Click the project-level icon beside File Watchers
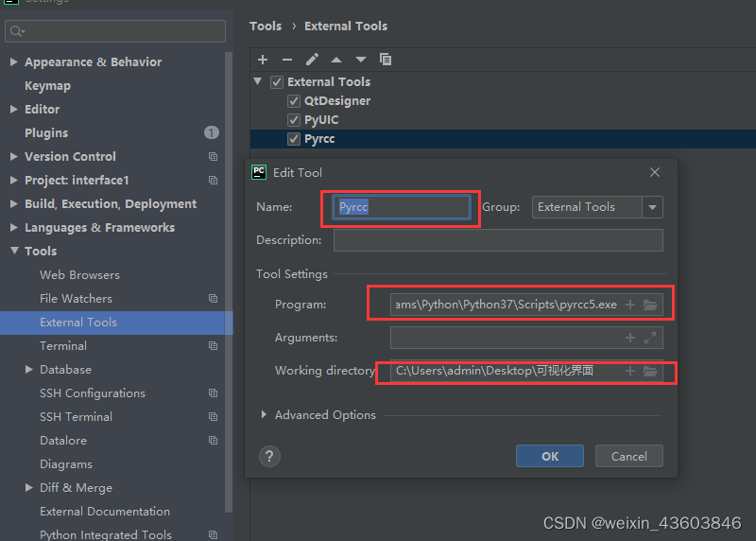Image resolution: width=756 pixels, height=541 pixels. tap(214, 298)
